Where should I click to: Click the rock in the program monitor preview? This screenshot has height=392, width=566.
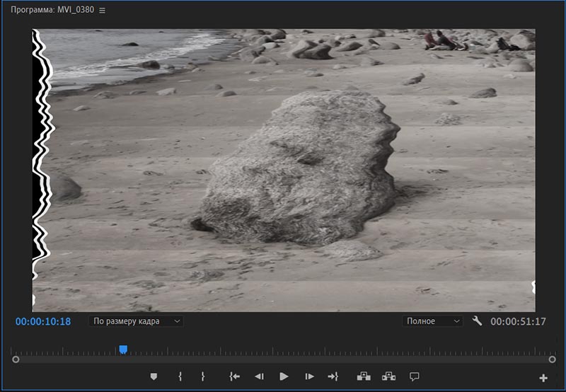click(x=298, y=168)
